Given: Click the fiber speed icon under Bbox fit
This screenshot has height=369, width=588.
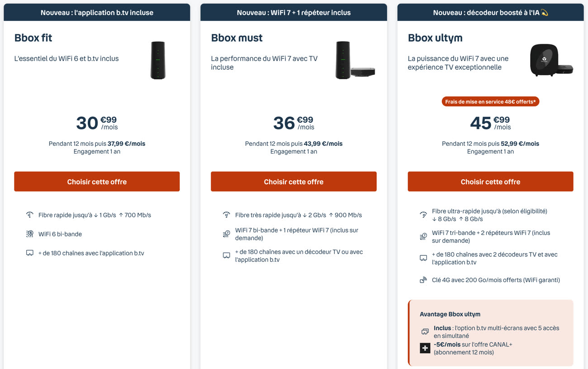Looking at the screenshot, I should coord(30,215).
